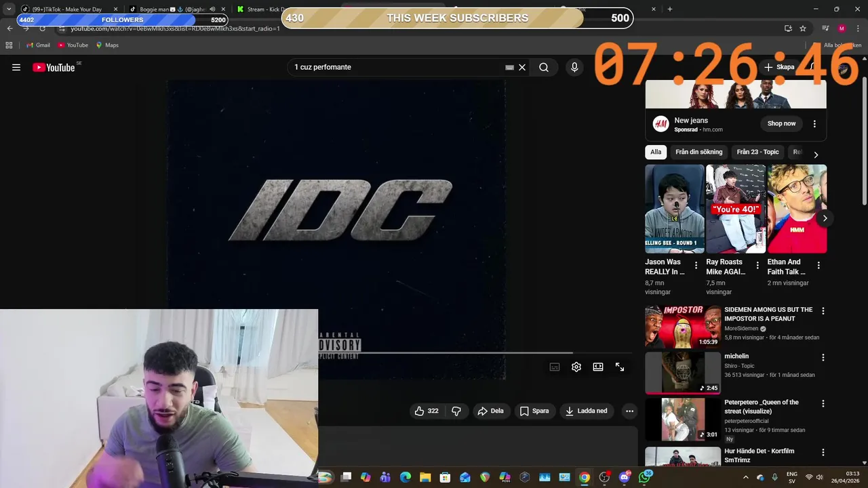Like the video with 322 likes

pyautogui.click(x=427, y=411)
